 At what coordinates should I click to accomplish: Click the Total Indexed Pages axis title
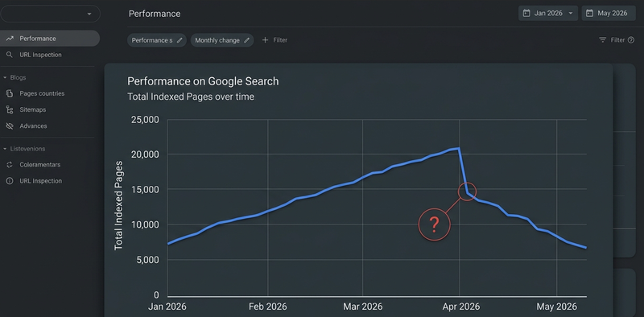[118, 205]
